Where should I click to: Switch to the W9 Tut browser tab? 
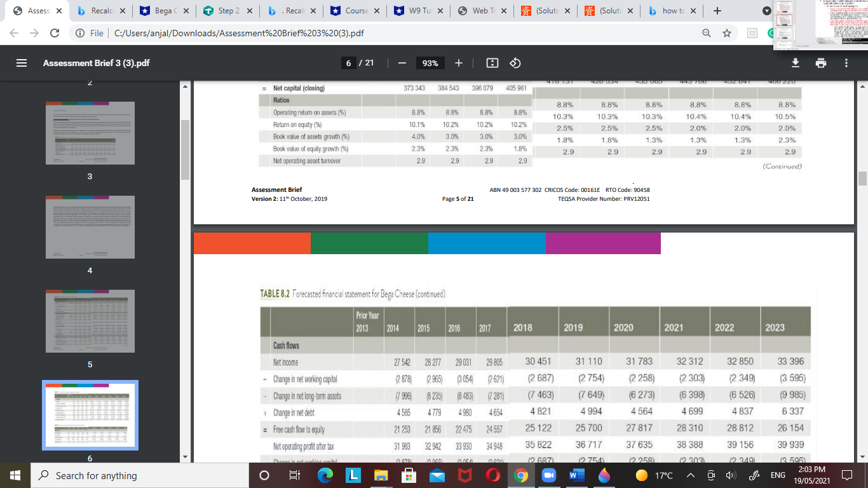coord(419,11)
